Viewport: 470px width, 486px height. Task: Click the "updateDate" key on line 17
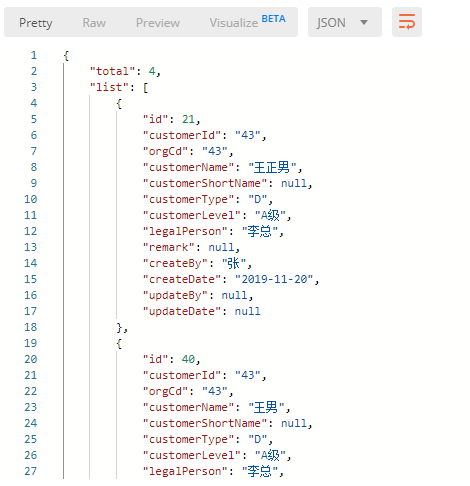tap(182, 311)
